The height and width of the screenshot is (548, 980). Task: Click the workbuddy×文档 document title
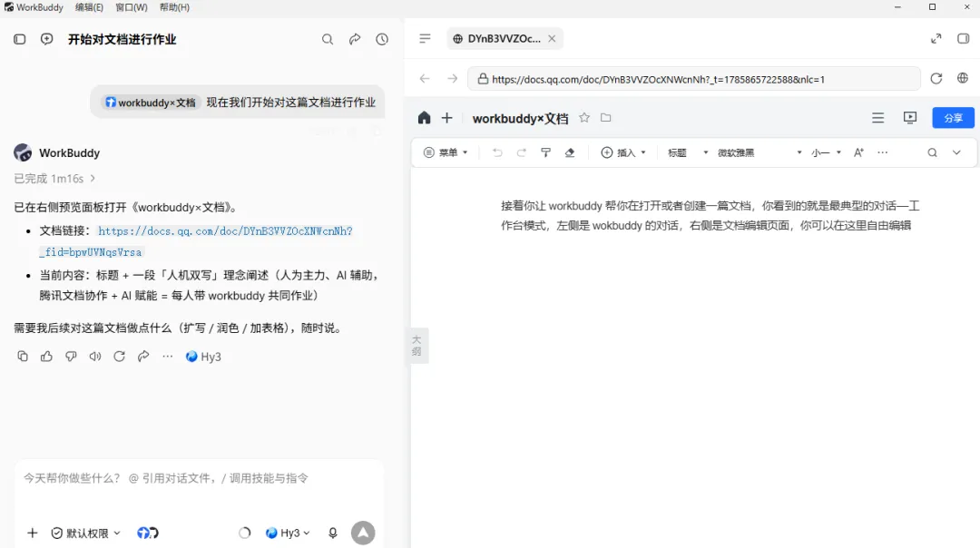[520, 118]
